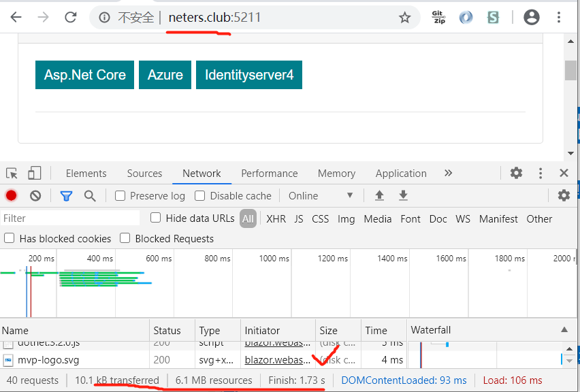Screen dimensions: 580x392
Task: Switch to the Memory tab
Action: (336, 174)
